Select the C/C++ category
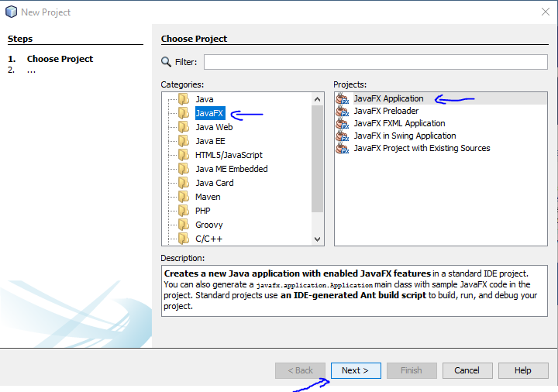The image size is (558, 392). click(209, 239)
